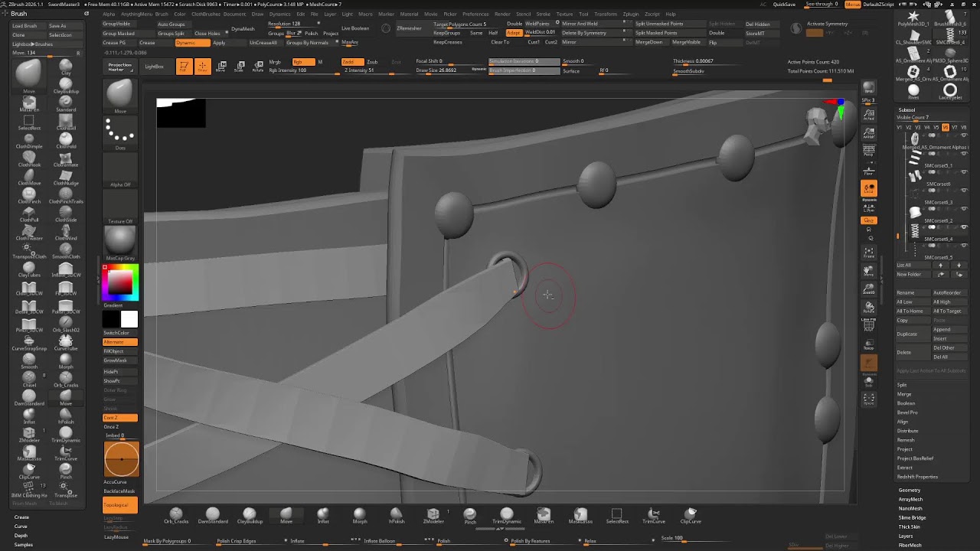Viewport: 980px width, 551px height.
Task: Open the Dots stroke type picker
Action: tap(120, 134)
